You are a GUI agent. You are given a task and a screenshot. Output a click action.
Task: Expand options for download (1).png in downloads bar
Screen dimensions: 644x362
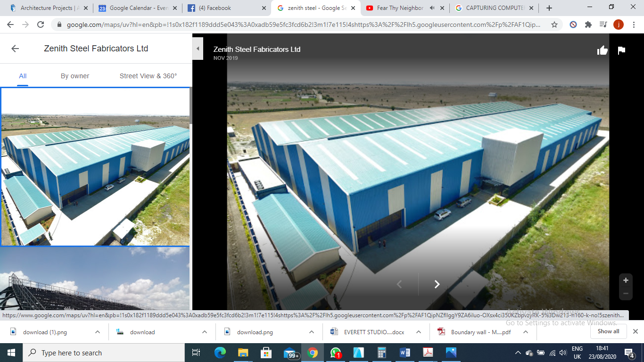point(97,332)
